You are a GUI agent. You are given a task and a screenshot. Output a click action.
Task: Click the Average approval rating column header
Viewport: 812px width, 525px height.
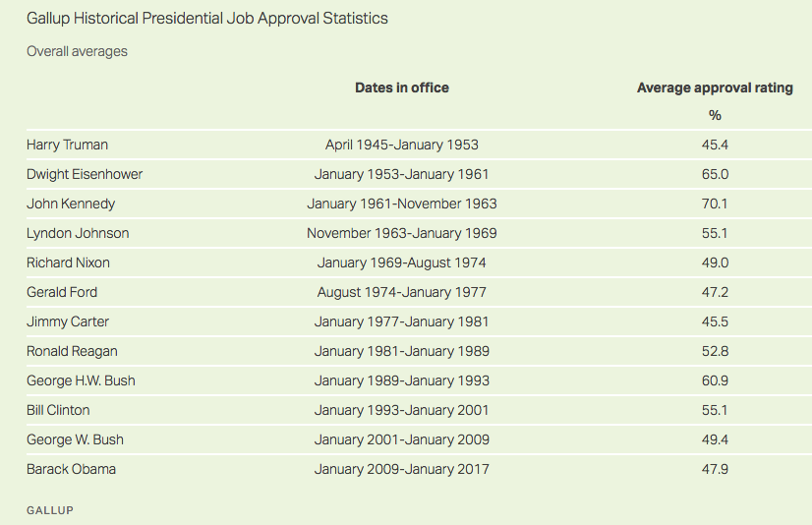click(x=715, y=87)
